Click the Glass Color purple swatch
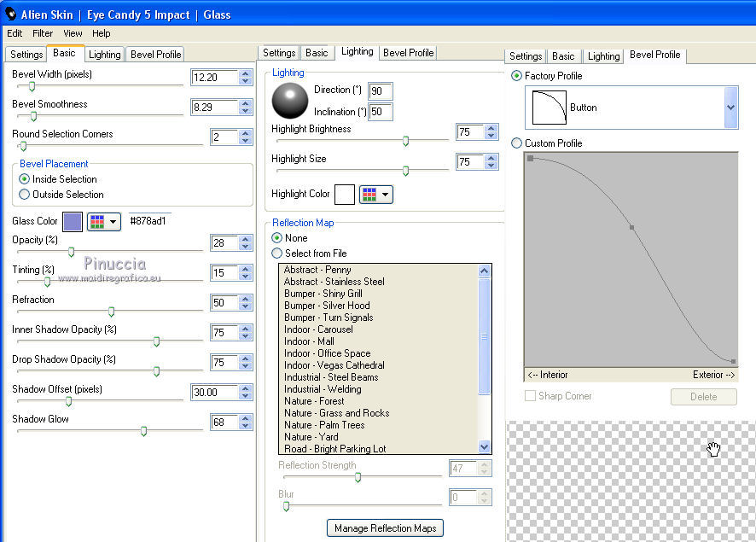This screenshot has width=756, height=542. pos(73,221)
